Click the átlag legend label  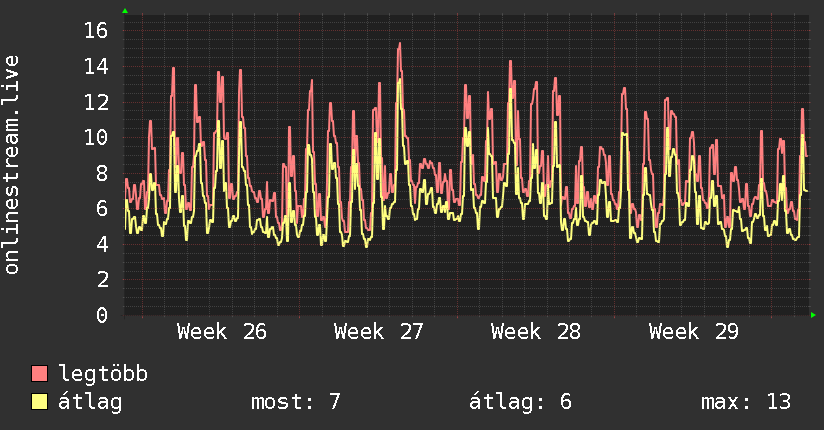[90, 402]
